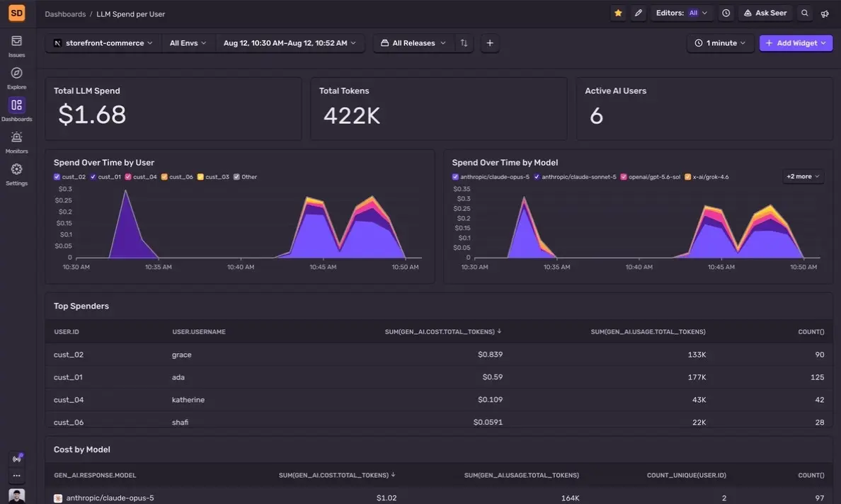Click the pencil edit dashboard icon
841x504 pixels.
(x=639, y=13)
